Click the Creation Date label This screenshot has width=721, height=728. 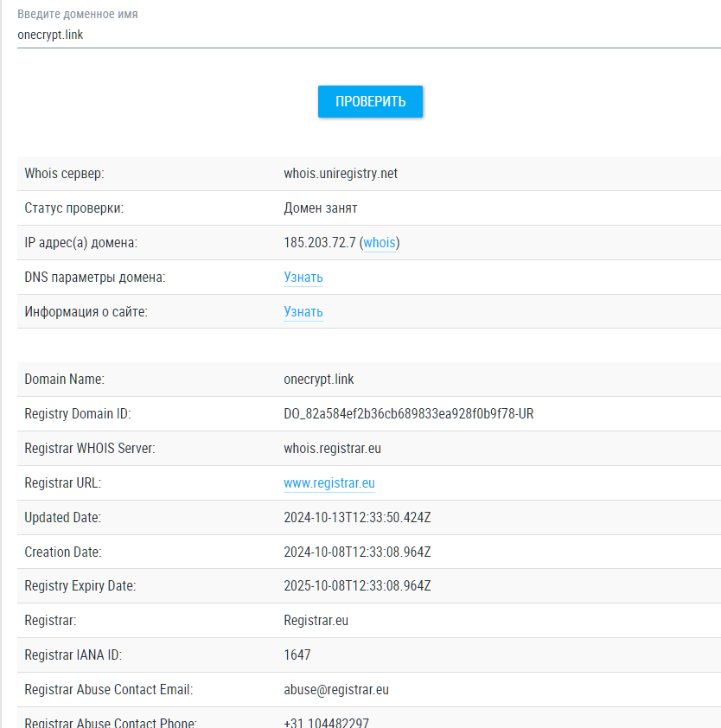62,552
